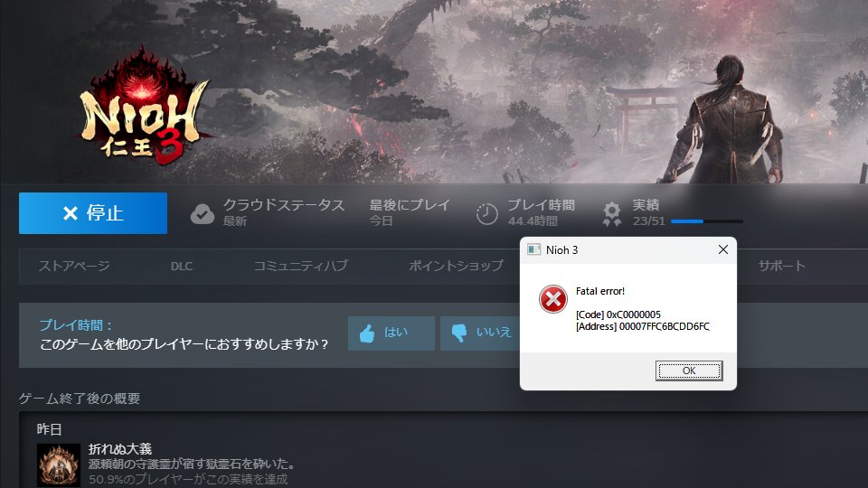The width and height of the screenshot is (868, 488).
Task: Click the 折れぬ大義 achievement title
Action: 120,449
